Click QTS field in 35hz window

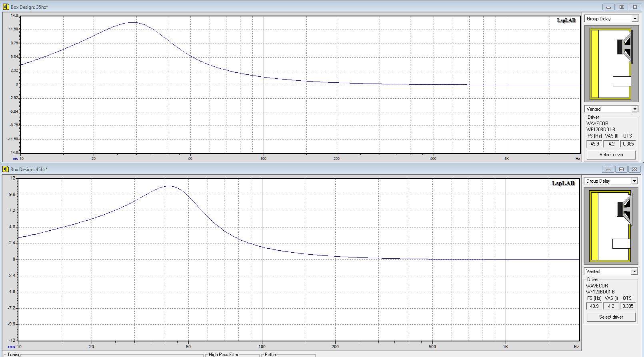628,144
